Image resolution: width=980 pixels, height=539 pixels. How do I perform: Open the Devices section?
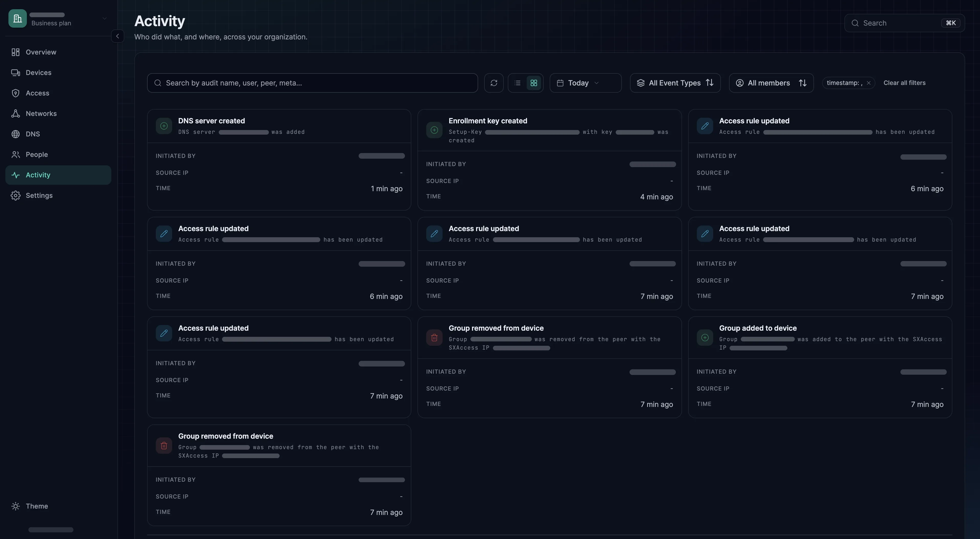point(58,73)
